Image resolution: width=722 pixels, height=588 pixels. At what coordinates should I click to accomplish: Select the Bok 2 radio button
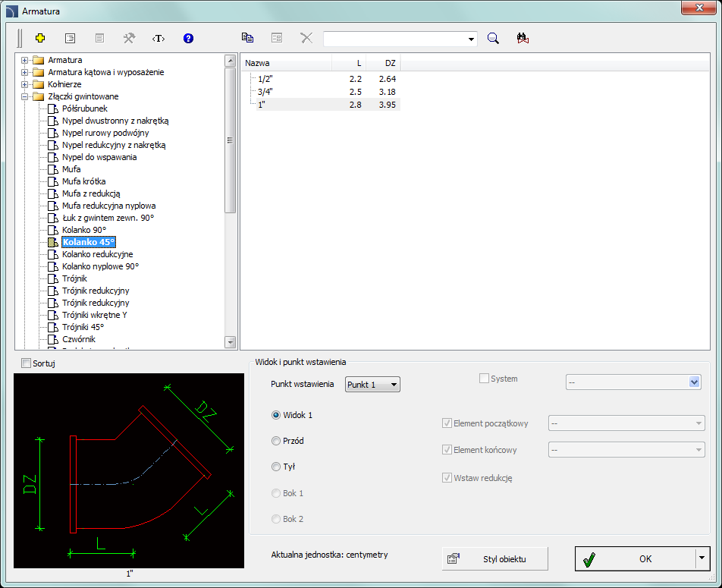click(x=276, y=519)
